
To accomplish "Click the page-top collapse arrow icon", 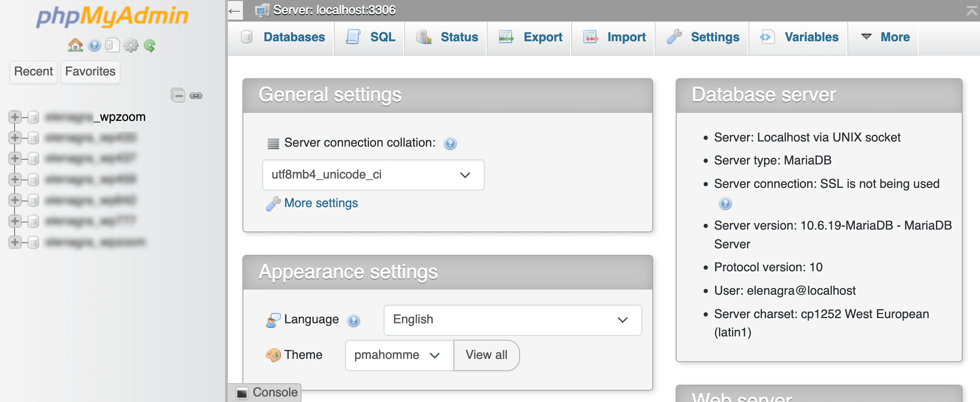I will click(x=972, y=11).
